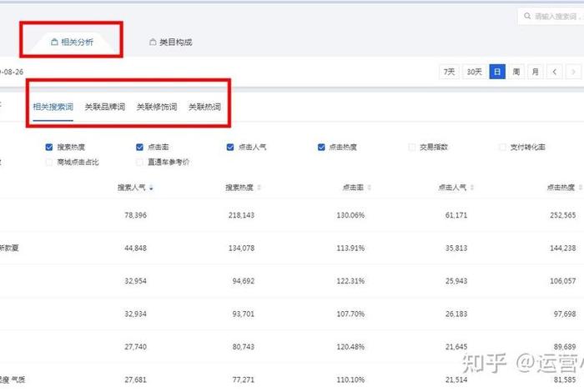Click the 130.06% click rate value
The image size is (584, 392).
(350, 215)
